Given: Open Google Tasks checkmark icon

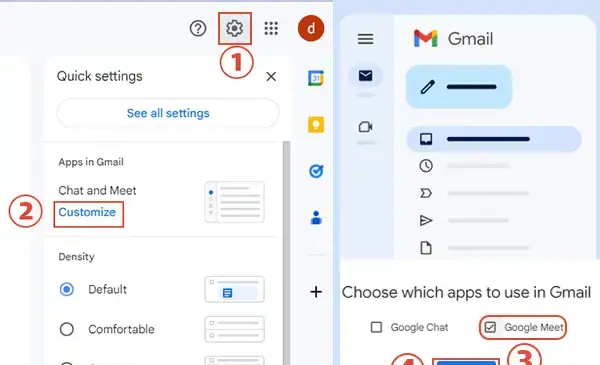Looking at the screenshot, I should 316,171.
